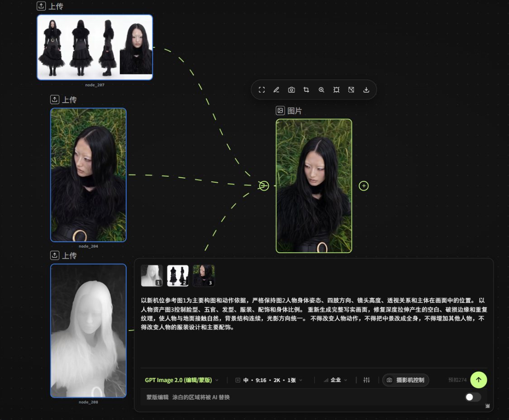Select reference thumbnail number 2
Screen dimensions: 509x420
tap(178, 276)
